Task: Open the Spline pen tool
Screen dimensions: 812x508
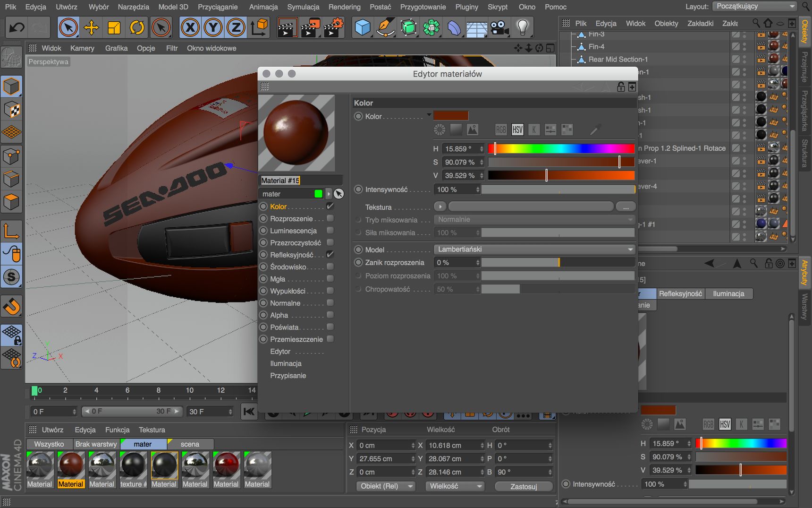Action: tap(386, 27)
